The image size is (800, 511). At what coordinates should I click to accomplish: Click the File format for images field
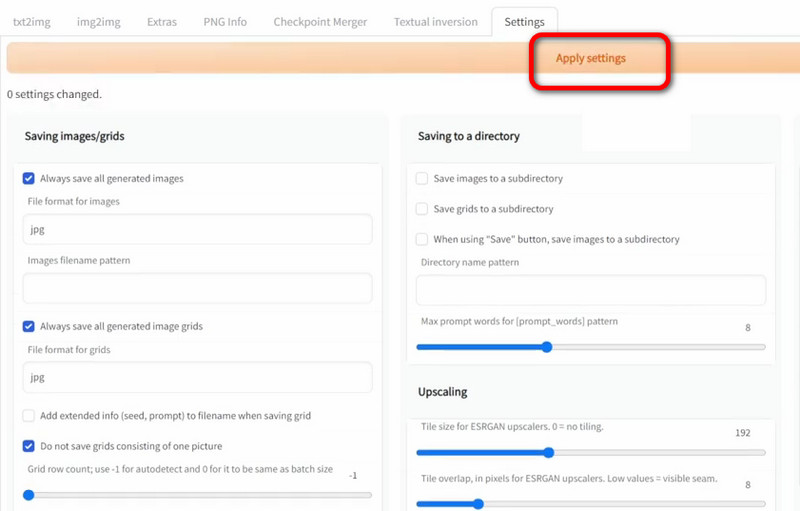click(x=197, y=229)
